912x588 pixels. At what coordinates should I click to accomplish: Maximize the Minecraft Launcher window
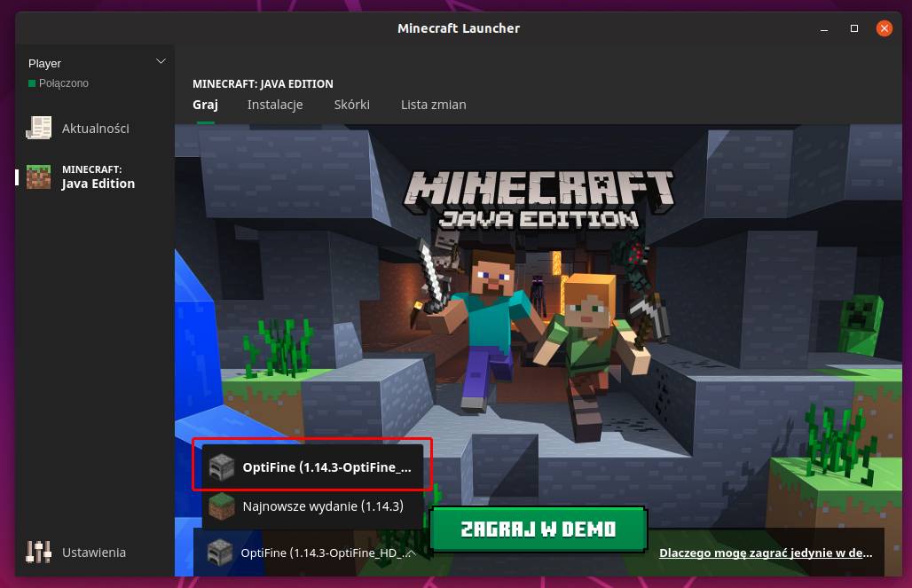pos(853,28)
